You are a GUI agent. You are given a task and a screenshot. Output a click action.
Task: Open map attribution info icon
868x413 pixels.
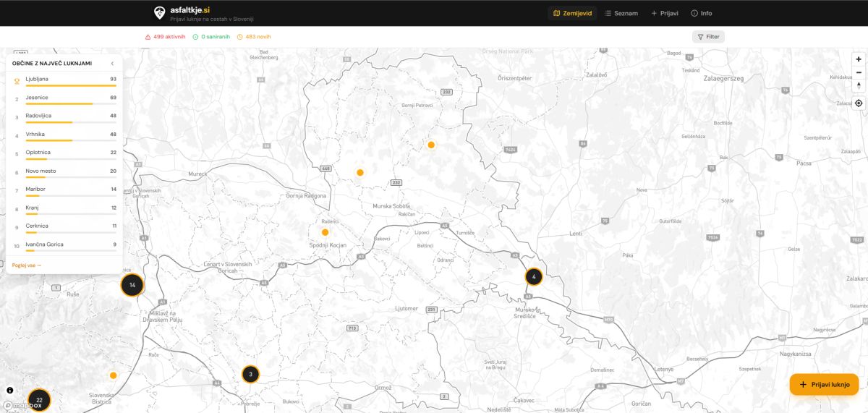pyautogui.click(x=10, y=390)
